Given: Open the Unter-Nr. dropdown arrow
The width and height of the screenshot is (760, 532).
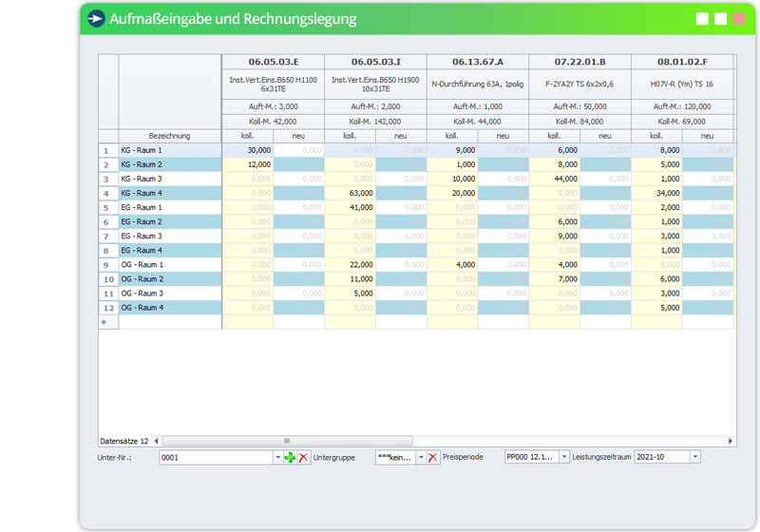Looking at the screenshot, I should [x=277, y=457].
